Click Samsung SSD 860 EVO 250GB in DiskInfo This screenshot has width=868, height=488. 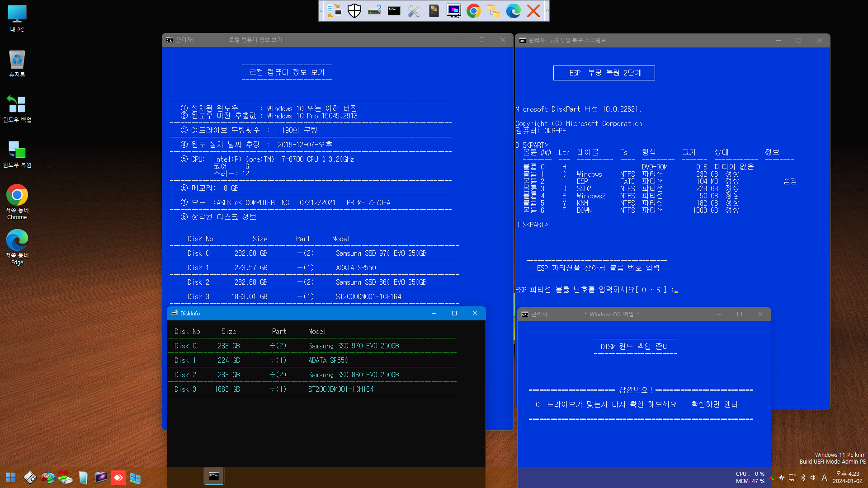[x=354, y=375]
